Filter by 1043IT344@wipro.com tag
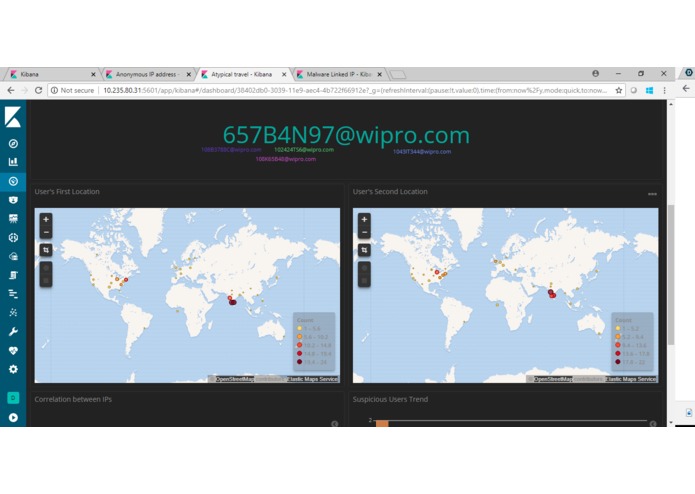 [422, 152]
